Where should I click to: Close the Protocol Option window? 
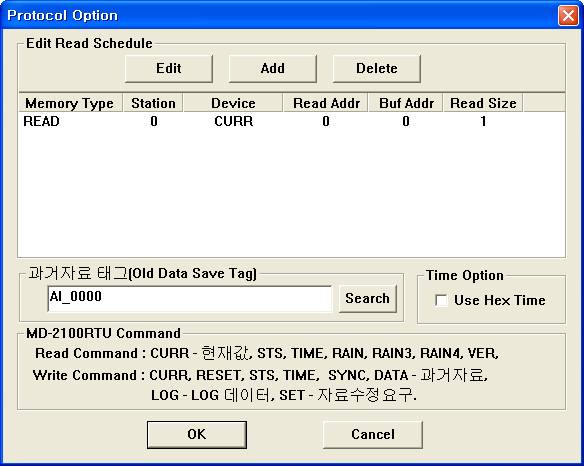568,16
